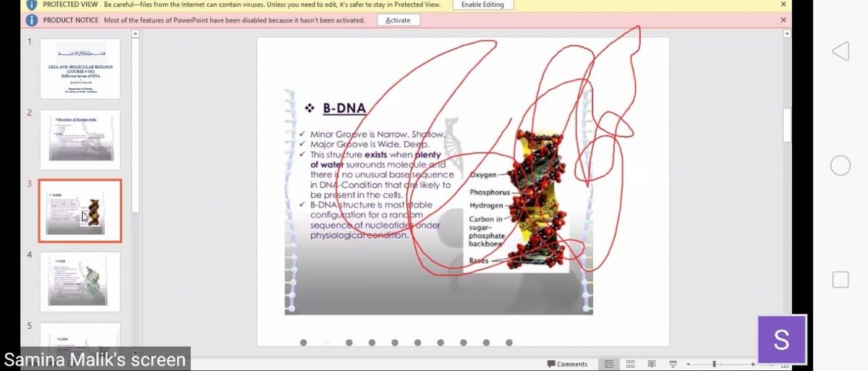Tap the purple S participant tile

coord(781,339)
